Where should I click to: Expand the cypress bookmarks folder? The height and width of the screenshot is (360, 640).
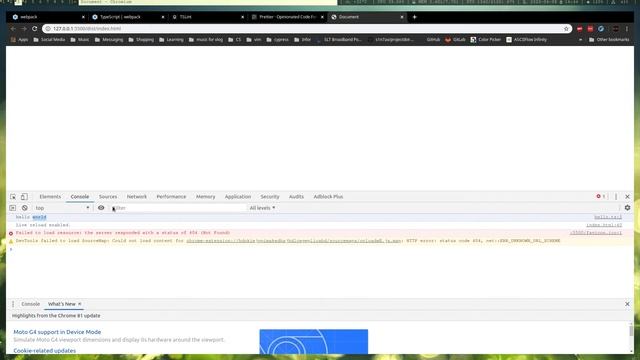(278, 40)
